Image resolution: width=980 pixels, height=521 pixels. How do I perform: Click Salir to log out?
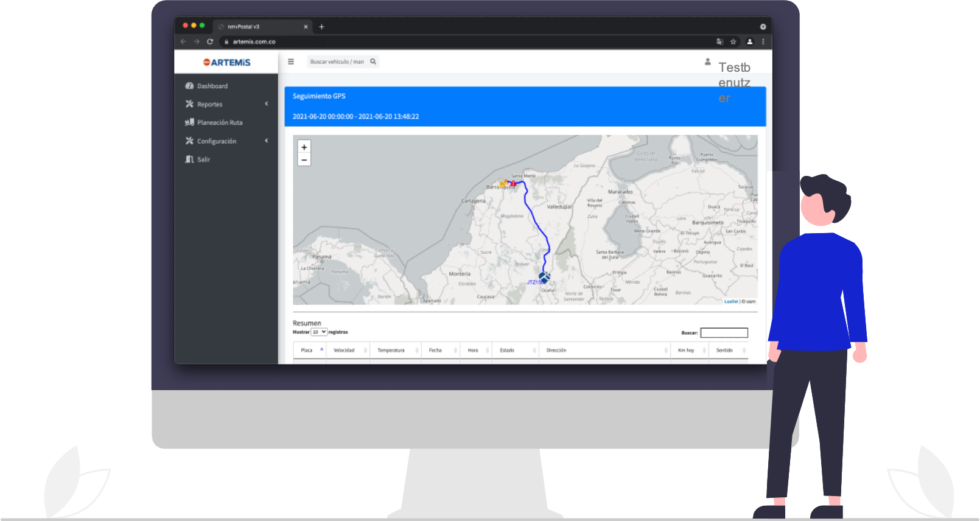click(x=203, y=159)
